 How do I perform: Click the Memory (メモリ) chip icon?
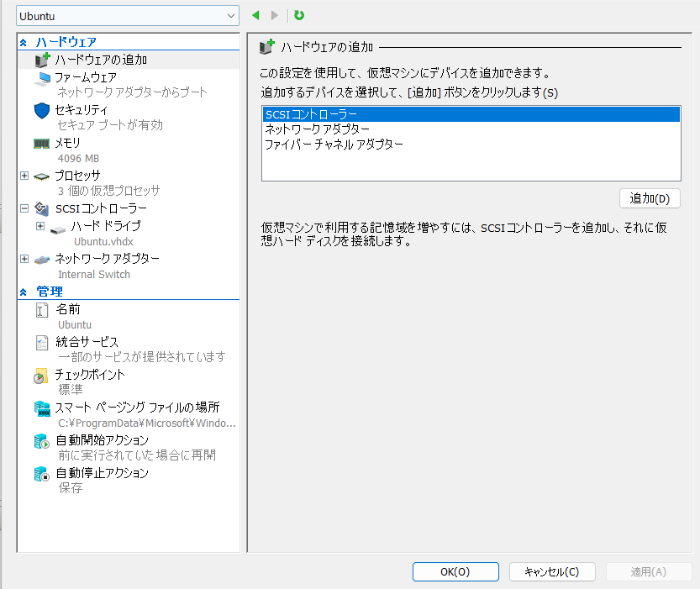[x=42, y=143]
